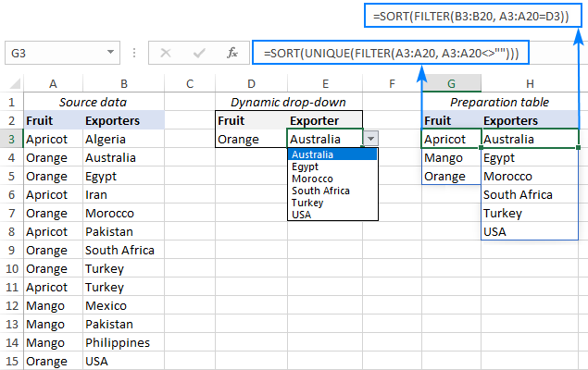
Task: Click the formula bar resize dots handle
Action: click(x=131, y=54)
